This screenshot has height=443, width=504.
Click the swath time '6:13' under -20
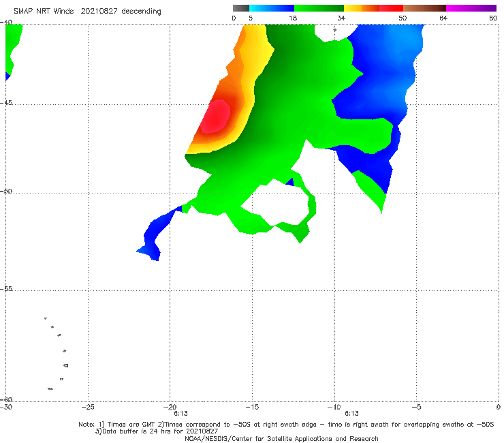tap(180, 414)
